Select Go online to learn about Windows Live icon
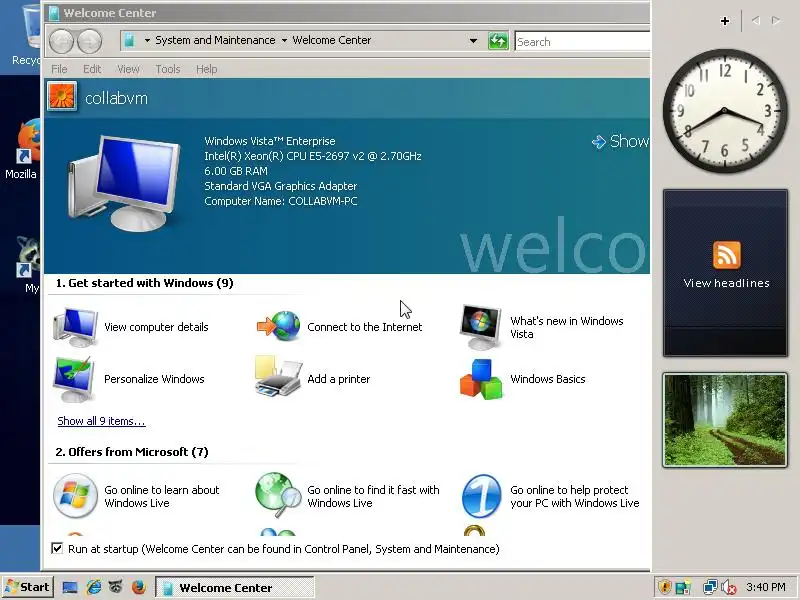This screenshot has width=800, height=600. pyautogui.click(x=75, y=495)
